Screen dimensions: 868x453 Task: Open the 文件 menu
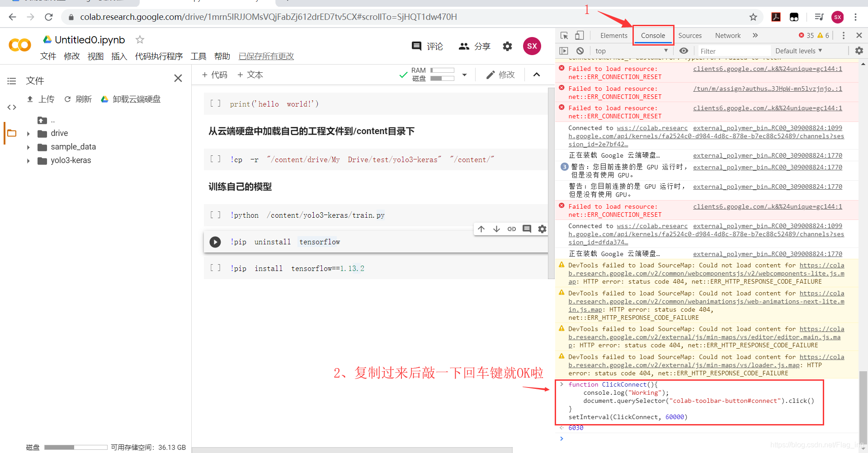(48, 56)
